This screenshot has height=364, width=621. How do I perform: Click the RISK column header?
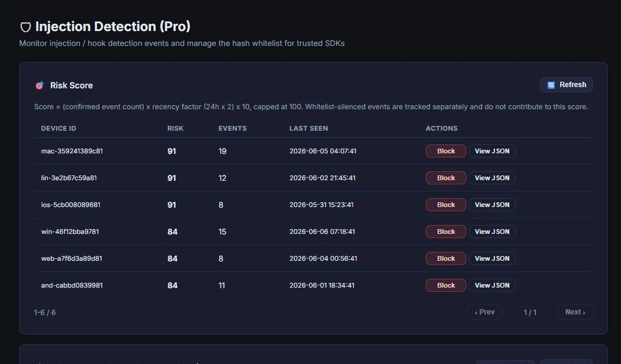176,128
